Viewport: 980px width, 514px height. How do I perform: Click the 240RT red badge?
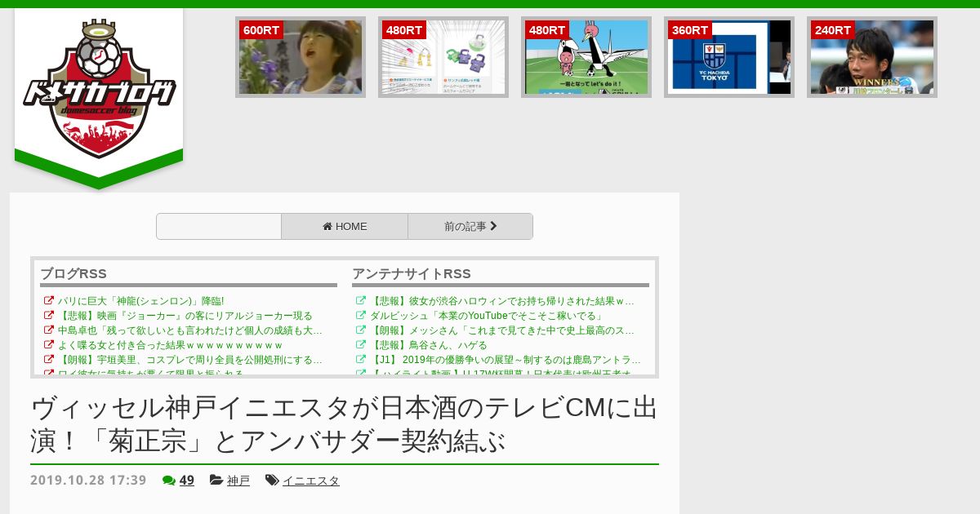click(833, 30)
